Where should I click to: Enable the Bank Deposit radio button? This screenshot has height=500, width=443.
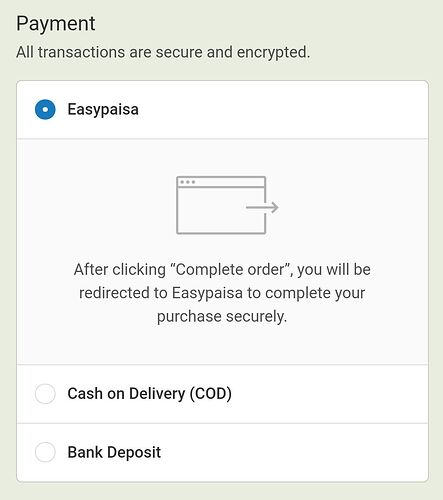[45, 452]
